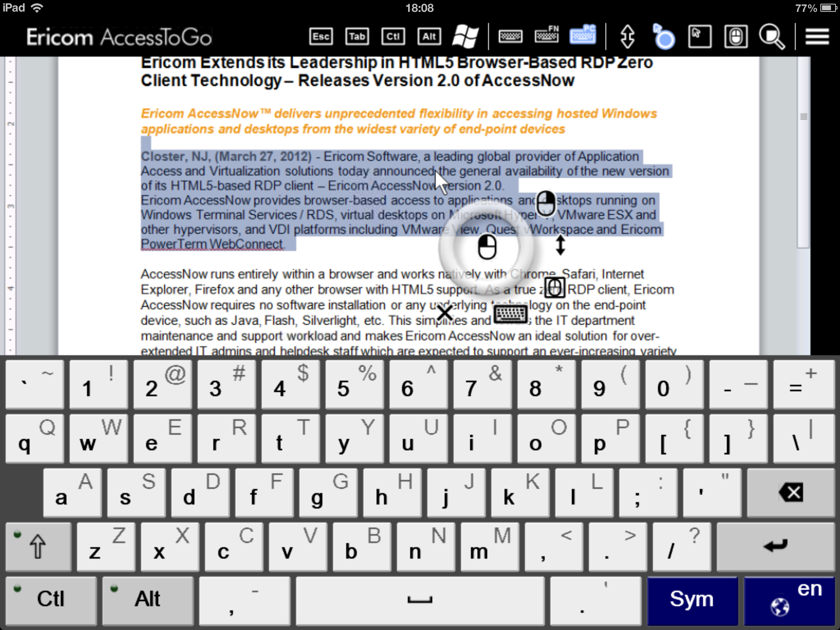Toggle the Ctl key in the top toolbar
The width and height of the screenshot is (840, 630).
point(393,37)
